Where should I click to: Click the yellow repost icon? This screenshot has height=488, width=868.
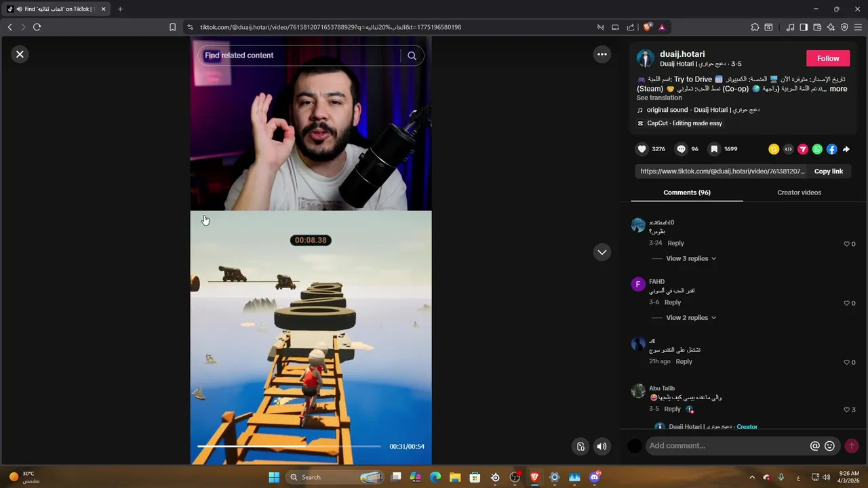click(x=774, y=149)
